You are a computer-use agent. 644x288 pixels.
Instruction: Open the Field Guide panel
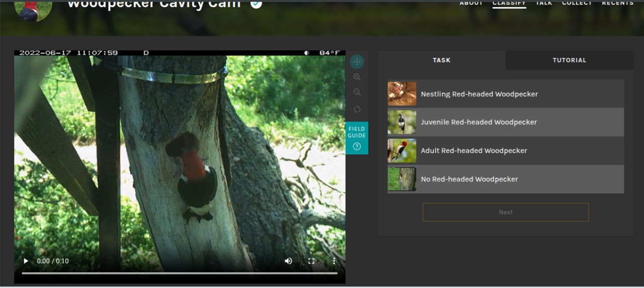(357, 138)
